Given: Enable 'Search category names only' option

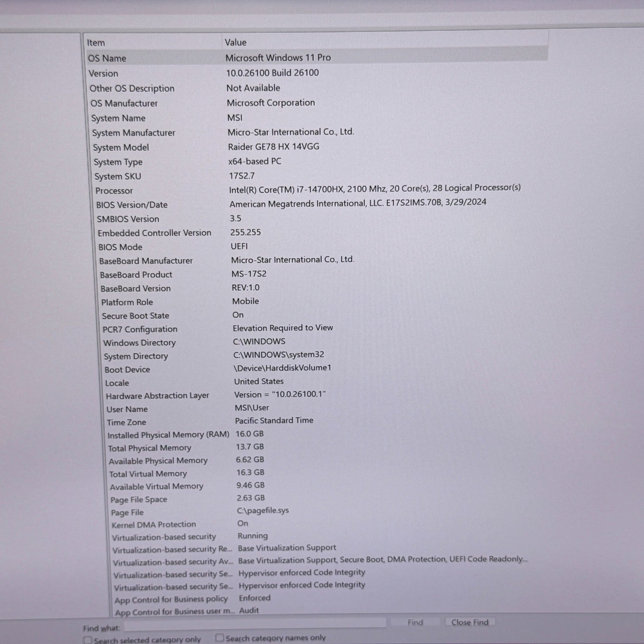Looking at the screenshot, I should [x=220, y=638].
